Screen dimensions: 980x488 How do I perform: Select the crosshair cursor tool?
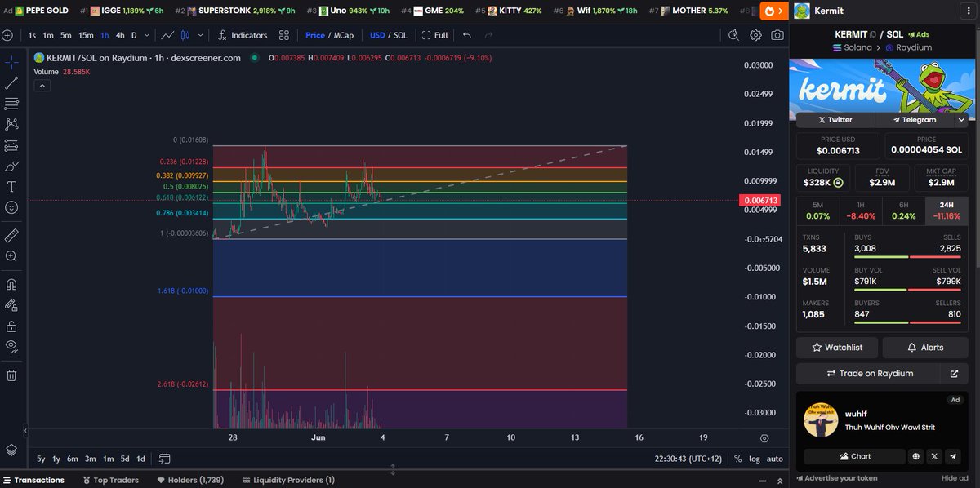11,62
